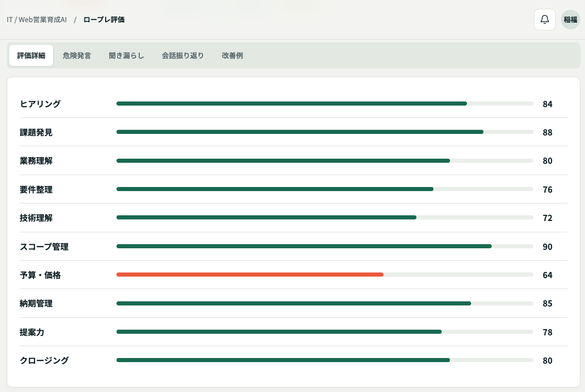585x392 pixels.
Task: Click the 技術理解 progress bar
Action: pyautogui.click(x=325, y=218)
